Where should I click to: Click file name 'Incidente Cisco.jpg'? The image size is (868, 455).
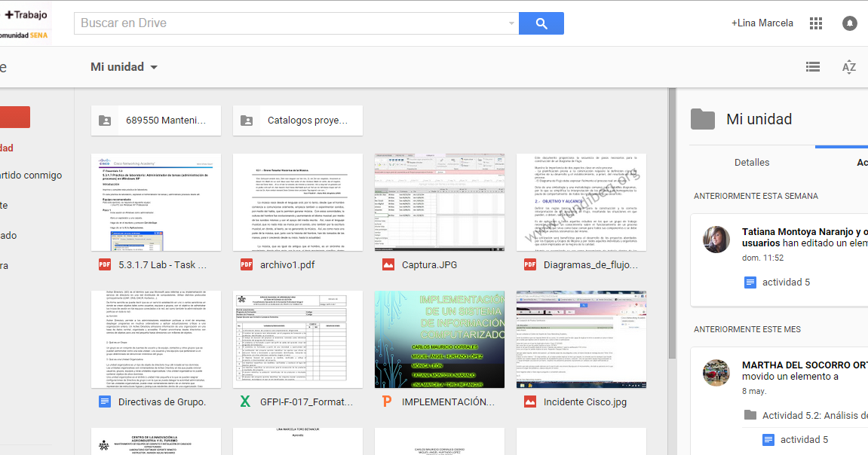(x=585, y=402)
